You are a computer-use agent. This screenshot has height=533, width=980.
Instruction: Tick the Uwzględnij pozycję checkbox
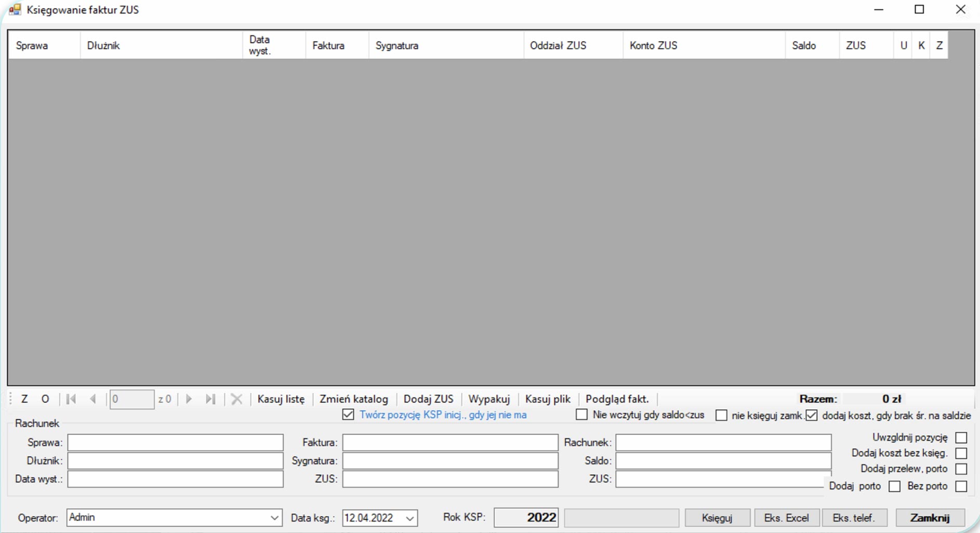pyautogui.click(x=961, y=438)
